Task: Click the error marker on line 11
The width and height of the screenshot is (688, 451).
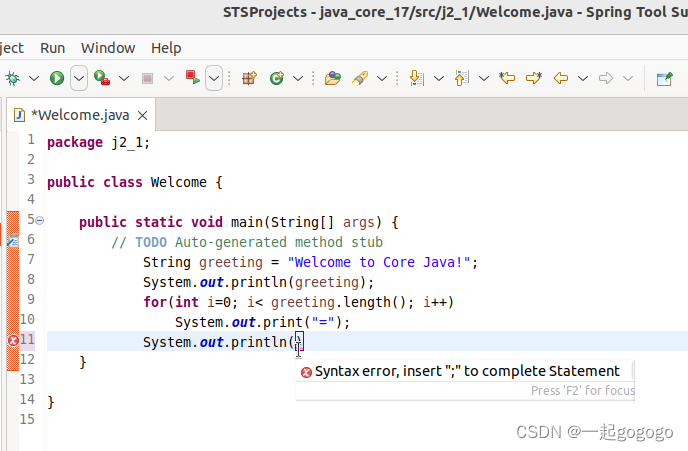Action: pos(13,340)
